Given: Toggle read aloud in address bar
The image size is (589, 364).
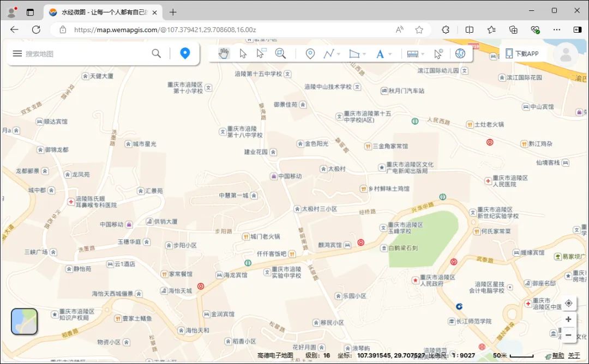Looking at the screenshot, I should tap(400, 29).
